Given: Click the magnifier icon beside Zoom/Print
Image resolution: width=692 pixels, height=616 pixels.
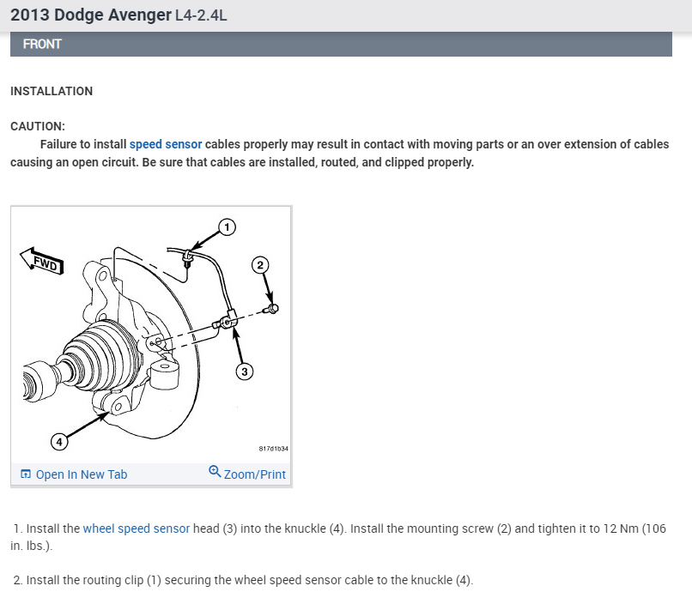Looking at the screenshot, I should pyautogui.click(x=215, y=471).
